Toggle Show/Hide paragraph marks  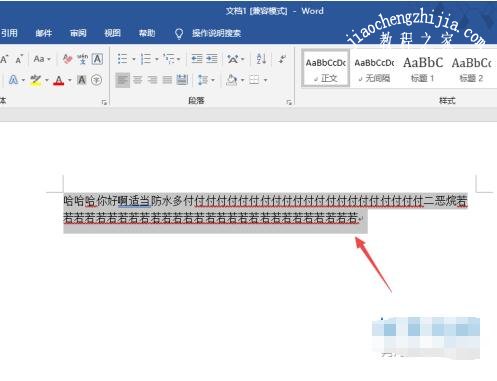282,59
